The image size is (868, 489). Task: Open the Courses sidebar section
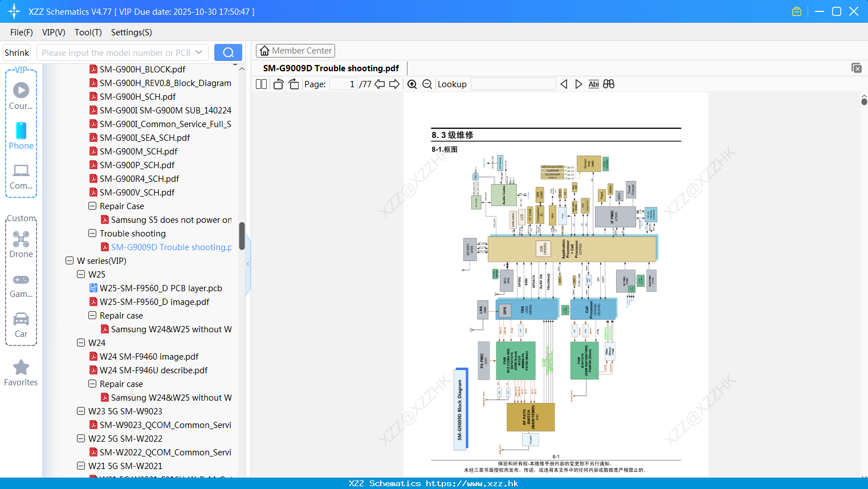(x=21, y=96)
